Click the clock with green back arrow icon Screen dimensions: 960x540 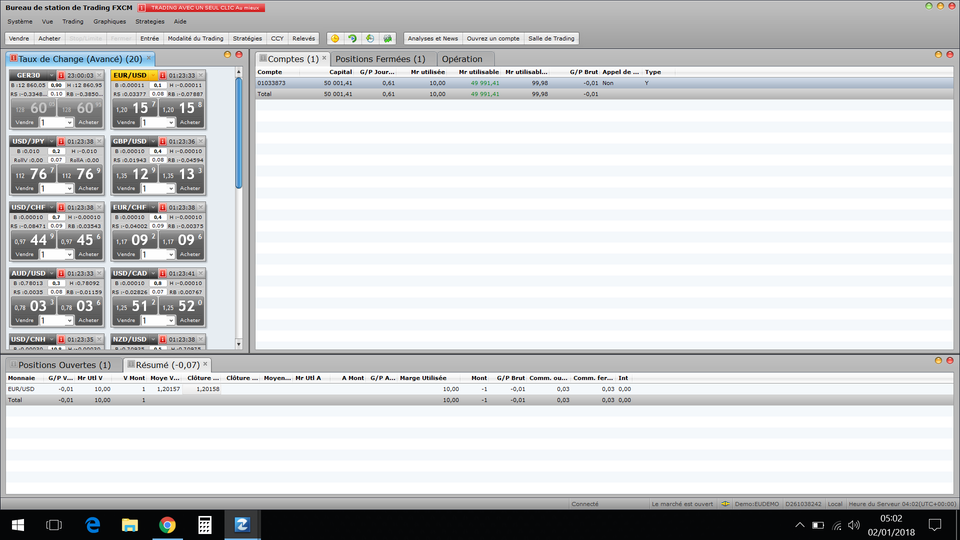(370, 38)
